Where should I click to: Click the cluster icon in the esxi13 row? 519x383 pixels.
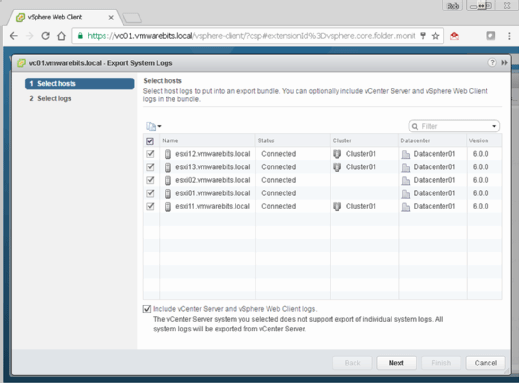(337, 167)
